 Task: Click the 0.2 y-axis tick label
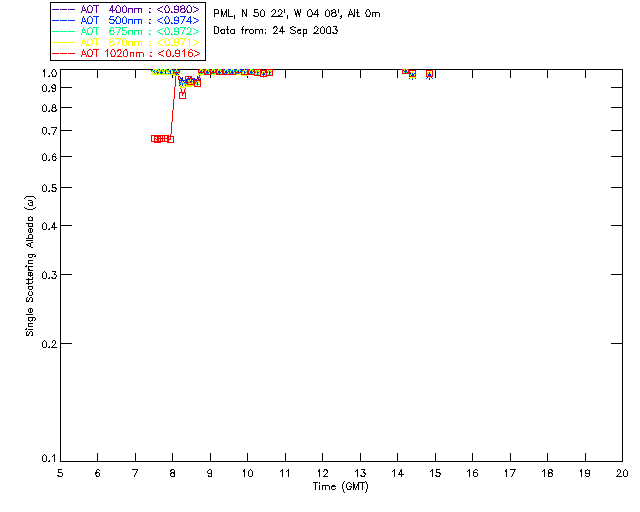pos(49,344)
